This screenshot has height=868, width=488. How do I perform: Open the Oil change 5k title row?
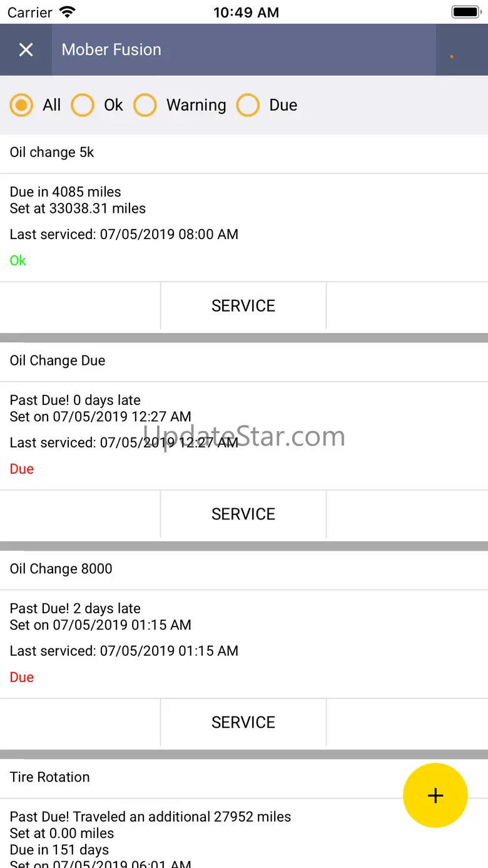pyautogui.click(x=53, y=153)
